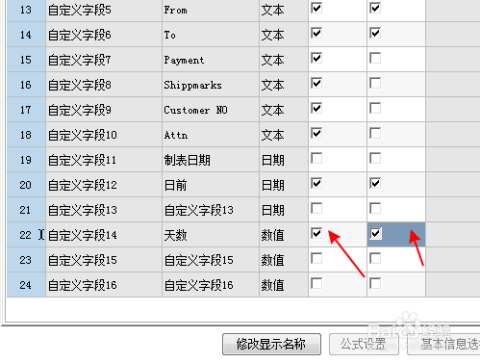Uncheck first checkbox in From row

click(316, 8)
